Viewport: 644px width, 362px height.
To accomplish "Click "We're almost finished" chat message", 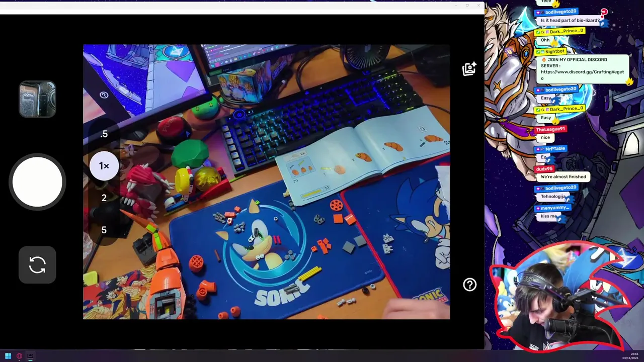I will point(563,177).
